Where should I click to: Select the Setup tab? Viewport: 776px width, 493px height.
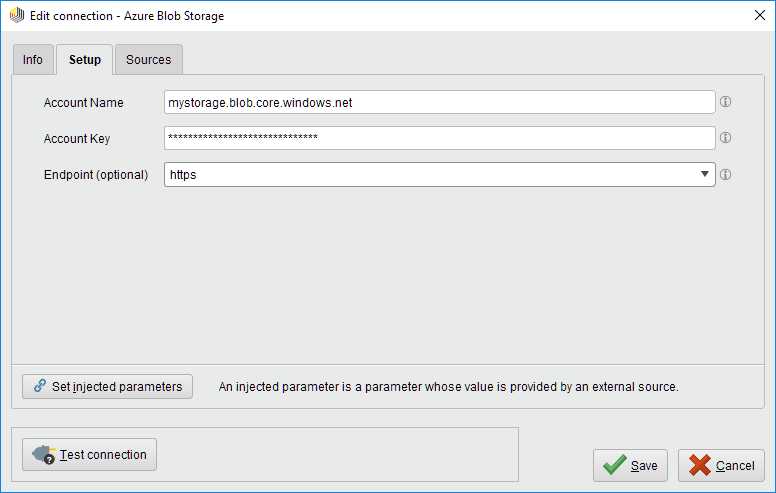(84, 60)
